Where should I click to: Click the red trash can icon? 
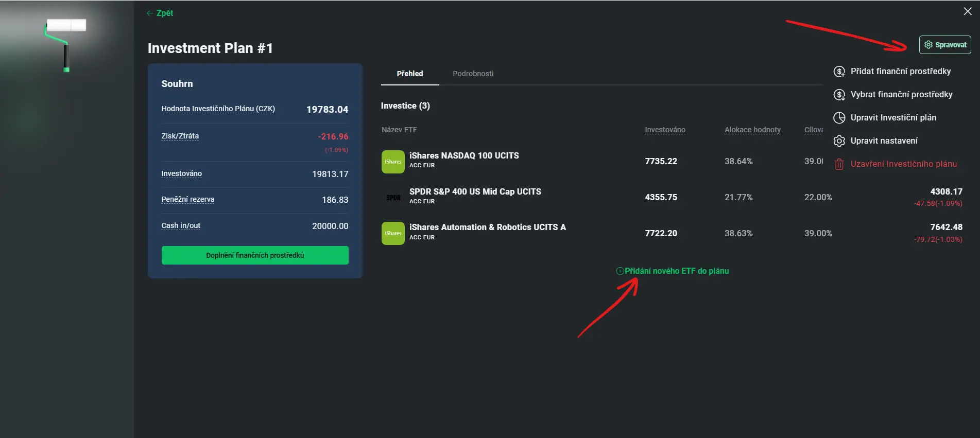839,164
